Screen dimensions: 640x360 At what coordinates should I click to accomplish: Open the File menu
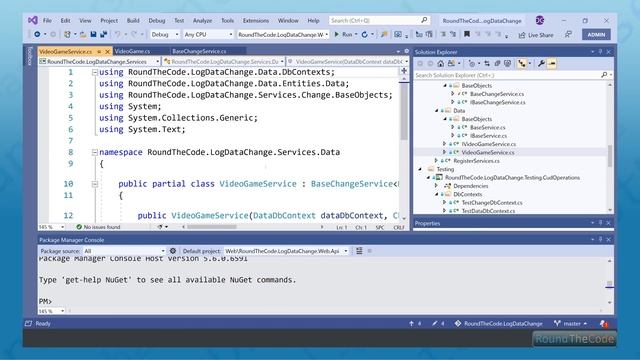[47, 20]
